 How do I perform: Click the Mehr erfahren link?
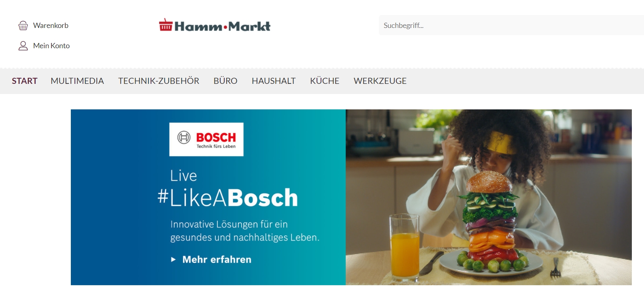click(x=217, y=260)
